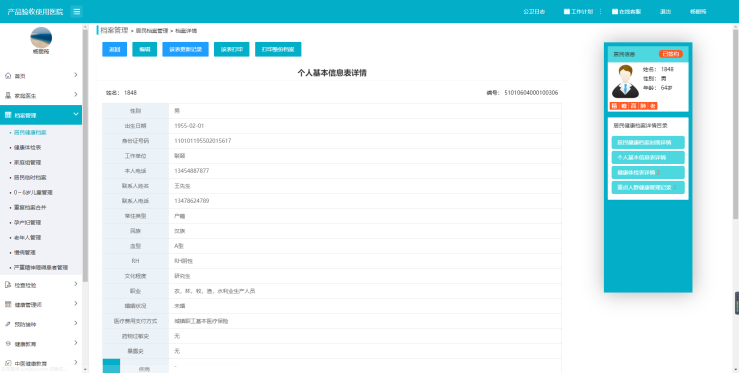Click the 个人基本信息表详情 page heading
The height and width of the screenshot is (374, 740).
click(332, 73)
